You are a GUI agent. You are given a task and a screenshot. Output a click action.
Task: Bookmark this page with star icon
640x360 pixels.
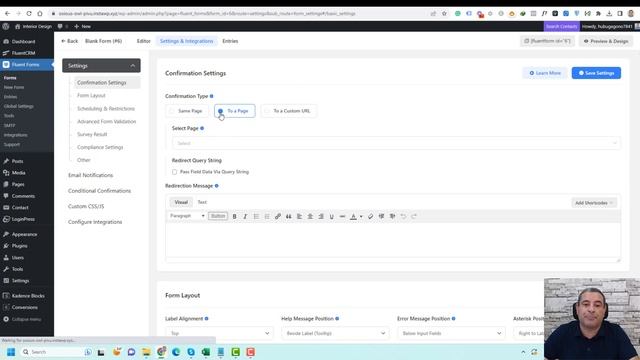444,13
